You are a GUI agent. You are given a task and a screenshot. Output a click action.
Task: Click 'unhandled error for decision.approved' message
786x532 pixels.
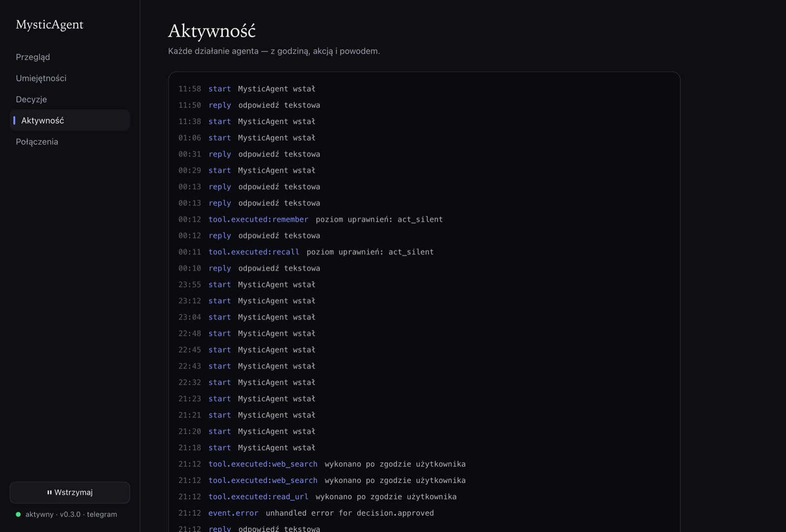click(350, 513)
